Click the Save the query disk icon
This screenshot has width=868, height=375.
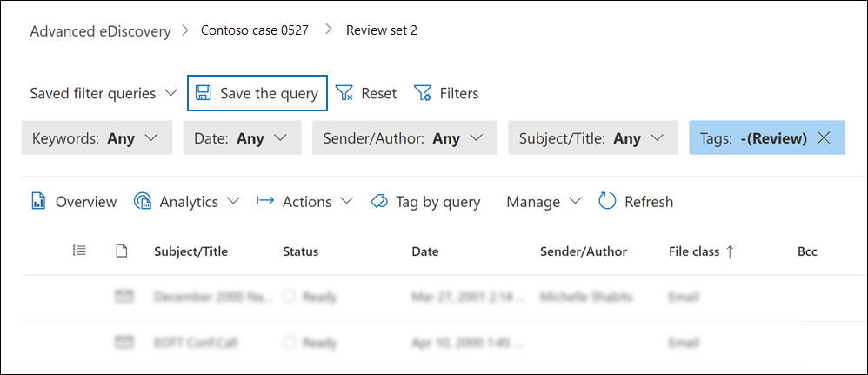click(x=204, y=93)
